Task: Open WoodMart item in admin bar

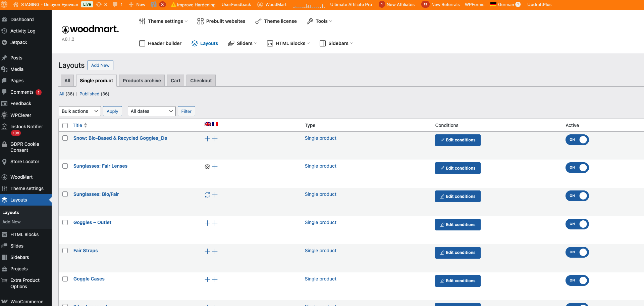Action: tap(272, 4)
